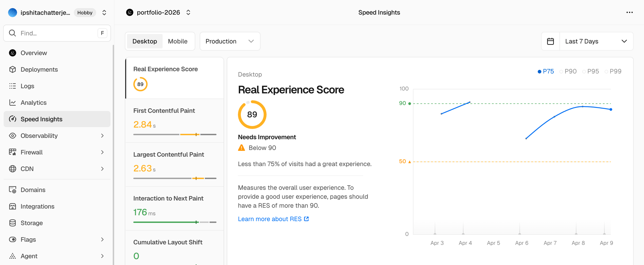Screen dimensions: 644x265
Task: Expand the Agent submenu chevron
Action: coord(102,256)
